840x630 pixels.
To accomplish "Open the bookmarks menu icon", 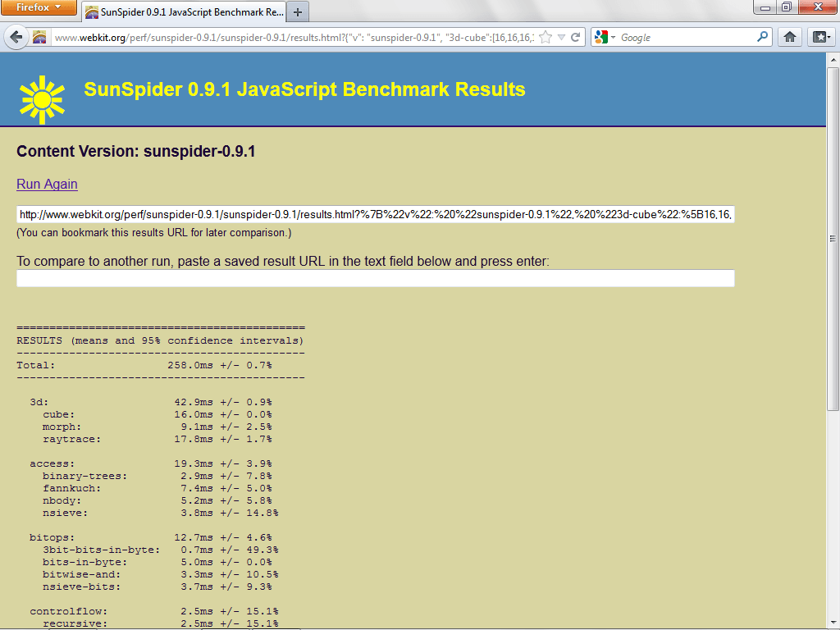I will (x=821, y=37).
